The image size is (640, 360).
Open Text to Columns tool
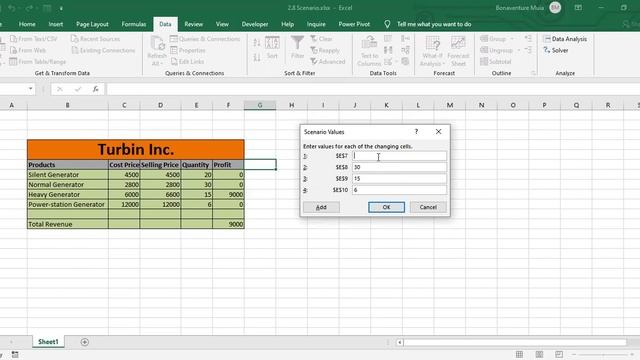click(x=369, y=51)
